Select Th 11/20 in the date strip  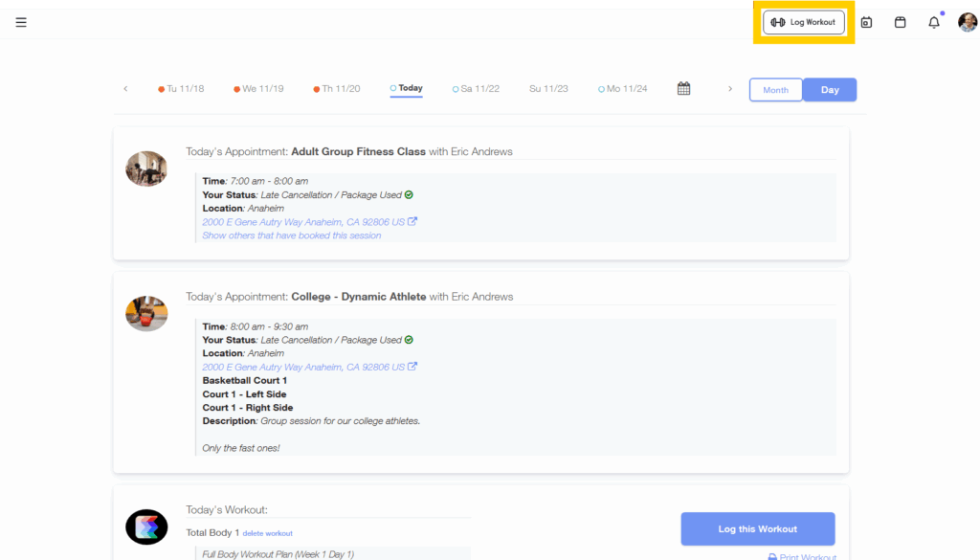[337, 89]
